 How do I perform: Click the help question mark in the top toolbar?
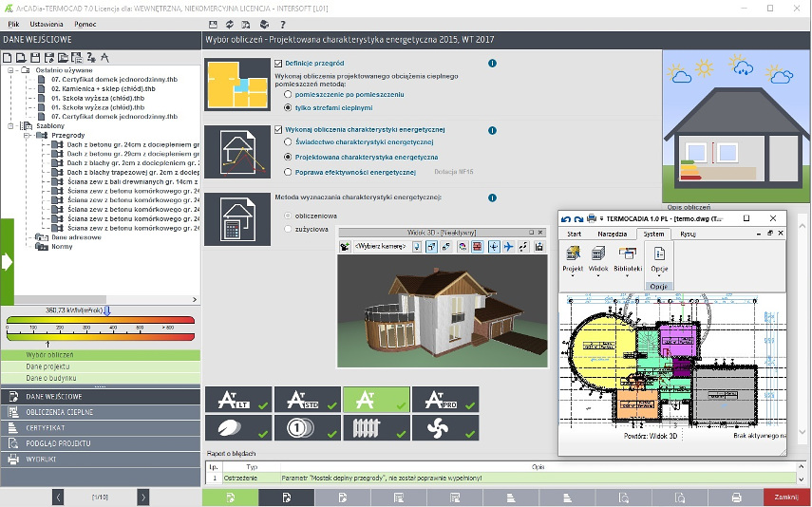[283, 25]
